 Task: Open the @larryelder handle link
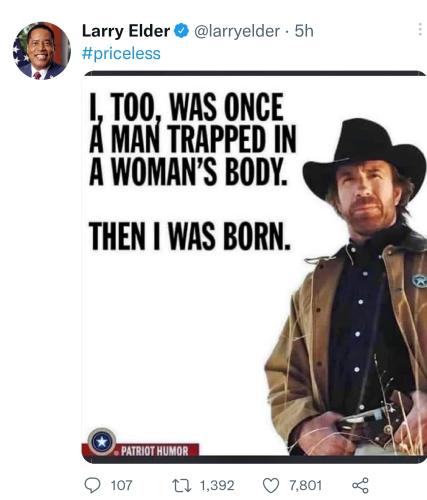(x=237, y=31)
